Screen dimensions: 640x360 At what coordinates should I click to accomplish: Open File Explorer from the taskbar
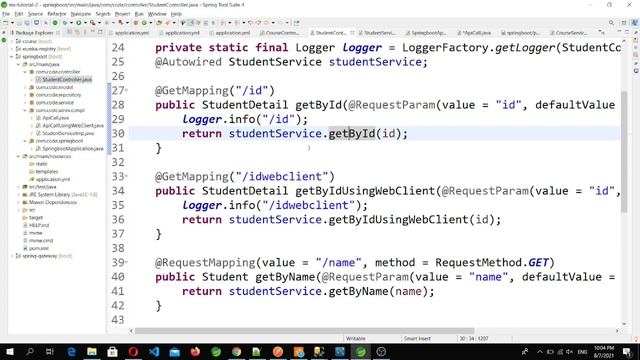92,351
